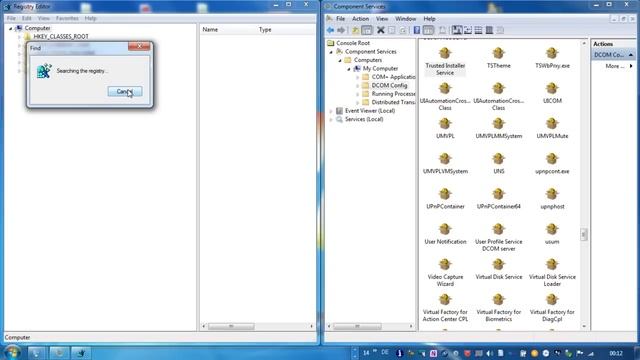Select the UMVPL DCOM item

tap(445, 128)
